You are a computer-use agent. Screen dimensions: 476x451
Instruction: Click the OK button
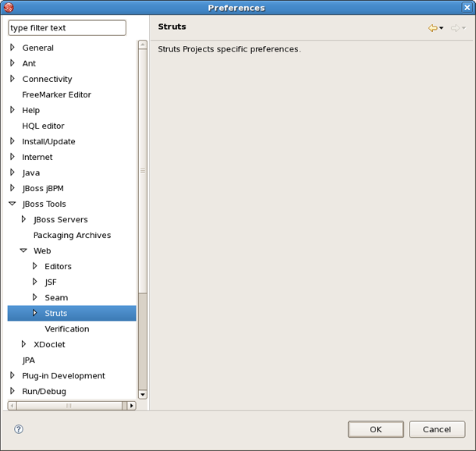376,429
